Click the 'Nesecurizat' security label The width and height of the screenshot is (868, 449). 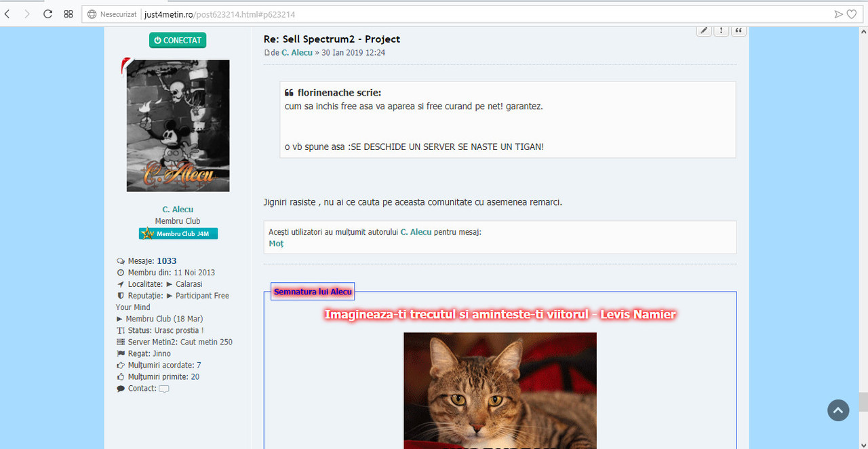click(x=119, y=14)
